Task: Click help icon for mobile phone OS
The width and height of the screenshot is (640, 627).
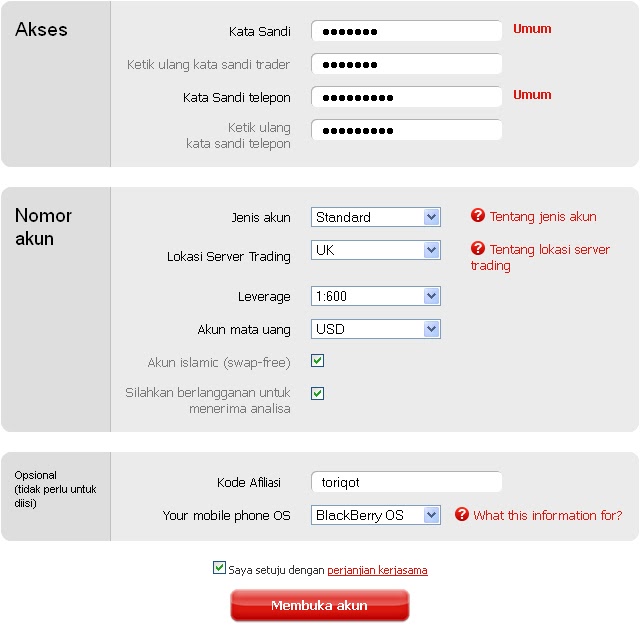Action: pos(462,514)
